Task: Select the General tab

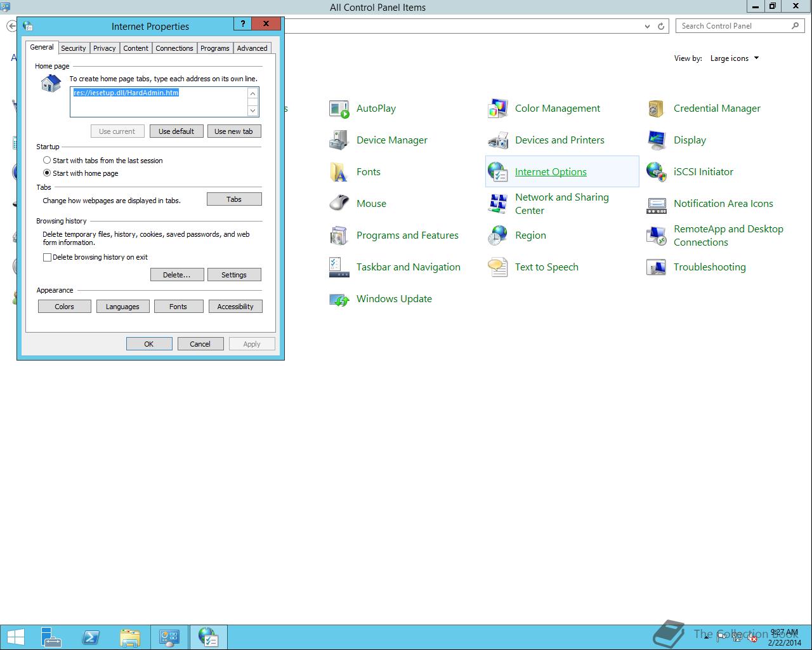Action: pyautogui.click(x=42, y=48)
